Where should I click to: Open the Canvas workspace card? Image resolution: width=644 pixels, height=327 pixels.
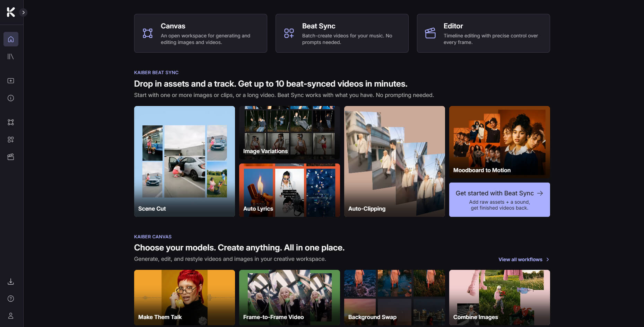click(201, 33)
